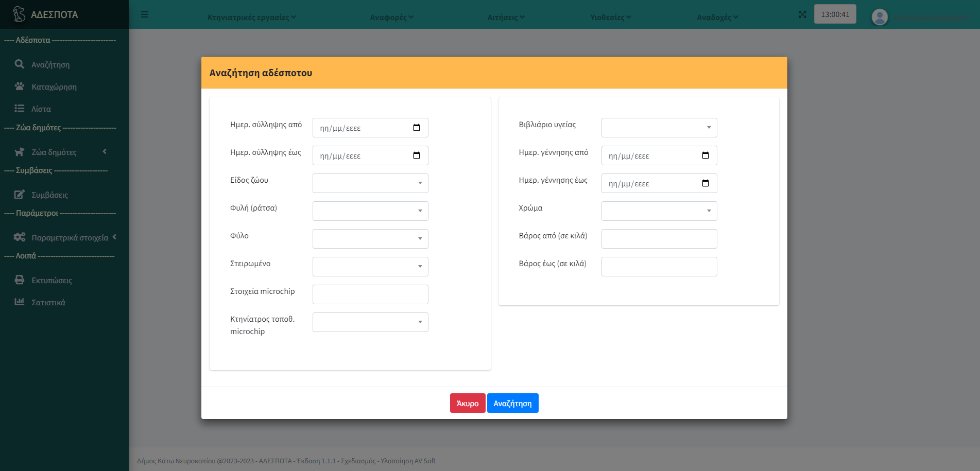
Task: Open the Φυλή (ράτσα) dropdown
Action: tap(370, 211)
